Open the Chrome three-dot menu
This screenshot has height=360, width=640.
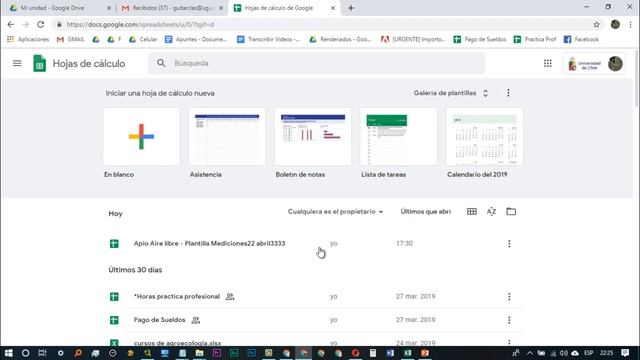tap(631, 24)
